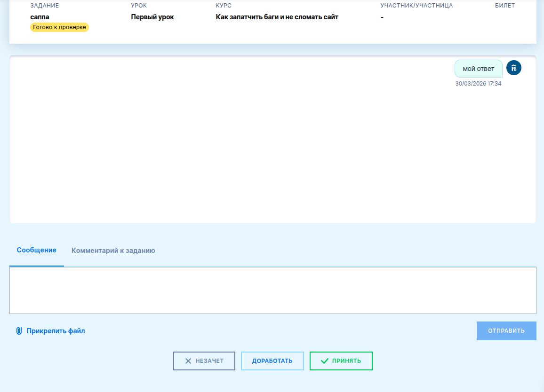
Task: Click the task name саппа
Action: click(40, 17)
